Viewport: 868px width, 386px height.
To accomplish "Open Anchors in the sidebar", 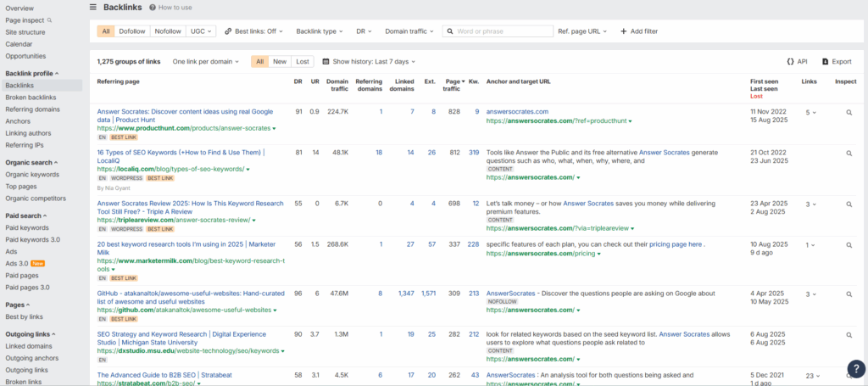I will pos(18,121).
